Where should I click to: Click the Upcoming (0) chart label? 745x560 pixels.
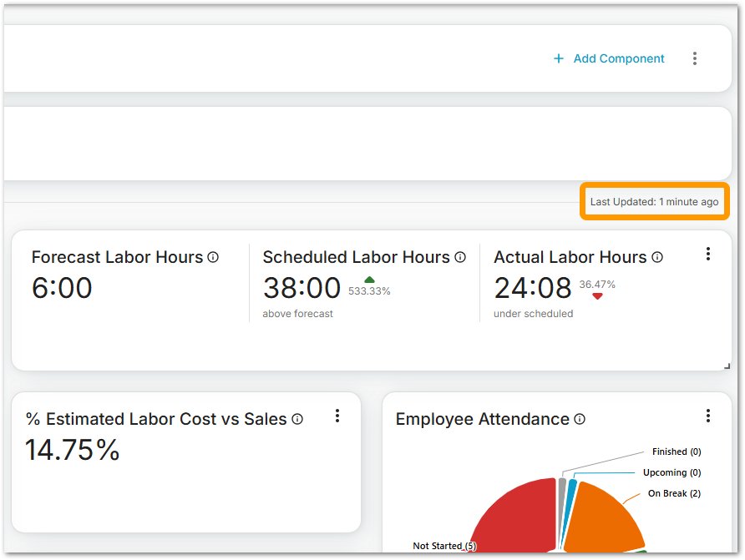coord(672,472)
